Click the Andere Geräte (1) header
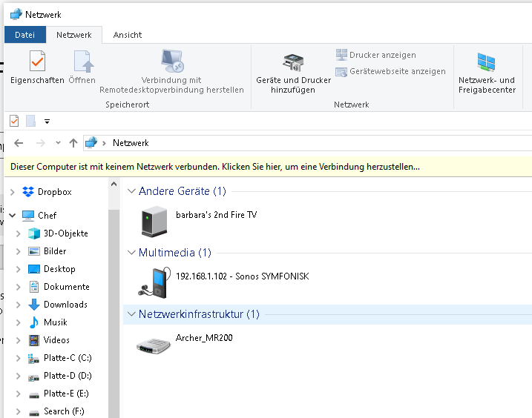Screen dimensions: 532x418 183,191
